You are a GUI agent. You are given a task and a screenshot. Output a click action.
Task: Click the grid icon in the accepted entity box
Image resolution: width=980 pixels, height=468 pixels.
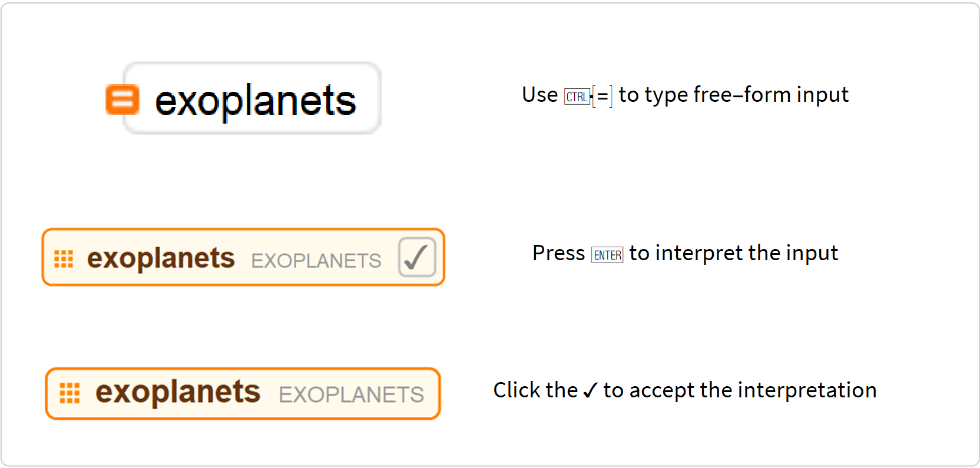click(69, 393)
